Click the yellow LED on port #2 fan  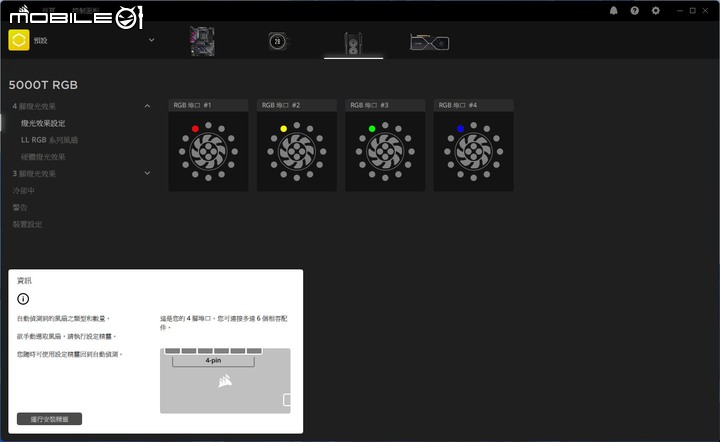click(283, 129)
